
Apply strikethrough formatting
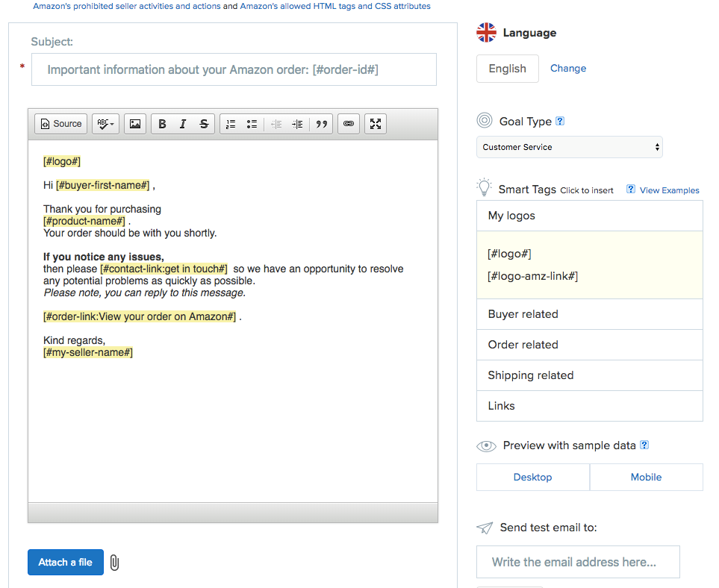pyautogui.click(x=204, y=124)
